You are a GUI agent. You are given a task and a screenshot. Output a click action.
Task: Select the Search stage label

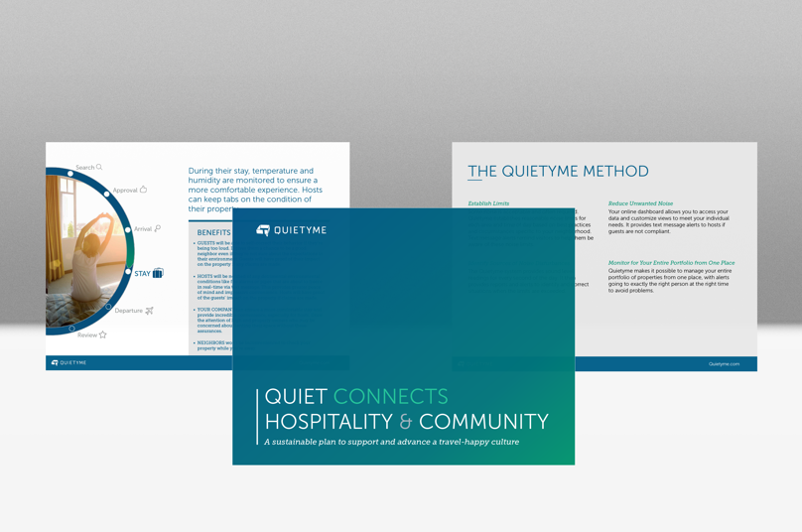(85, 168)
